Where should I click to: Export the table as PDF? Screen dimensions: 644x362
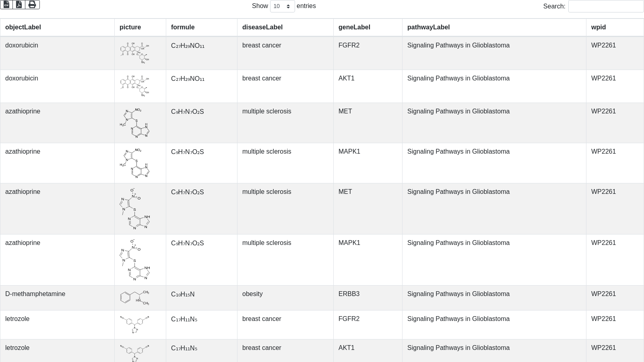(x=19, y=4)
